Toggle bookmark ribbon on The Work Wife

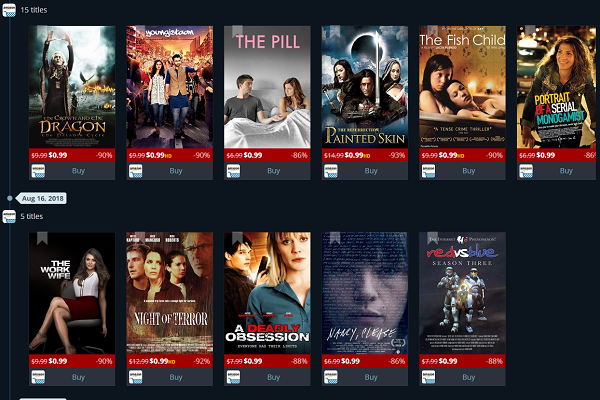[42, 238]
